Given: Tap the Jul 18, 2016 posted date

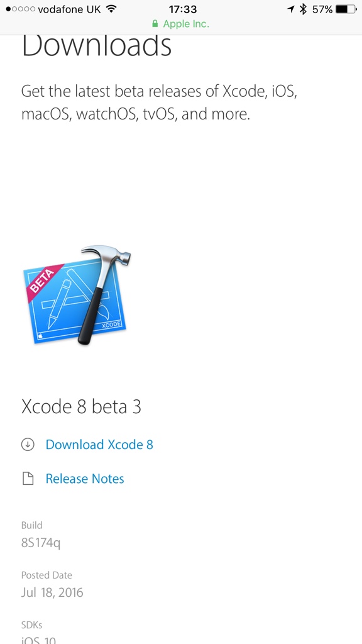Looking at the screenshot, I should tap(52, 592).
